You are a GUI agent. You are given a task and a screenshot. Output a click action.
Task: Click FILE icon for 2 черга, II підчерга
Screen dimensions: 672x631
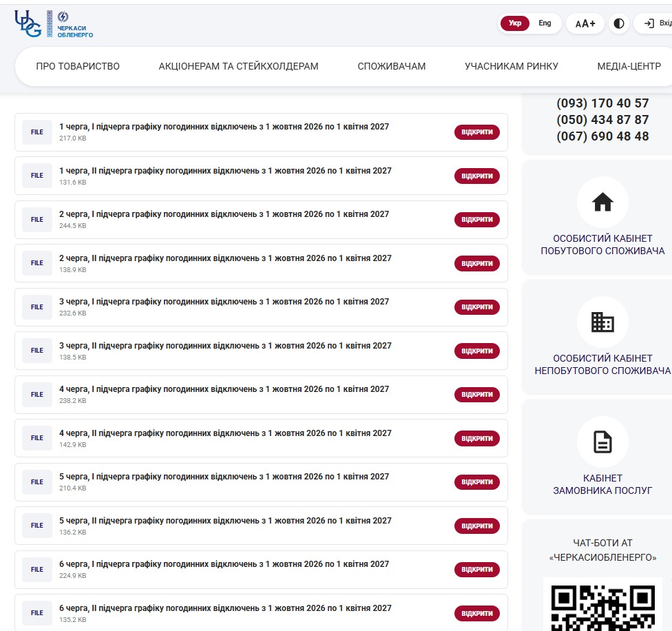(37, 262)
